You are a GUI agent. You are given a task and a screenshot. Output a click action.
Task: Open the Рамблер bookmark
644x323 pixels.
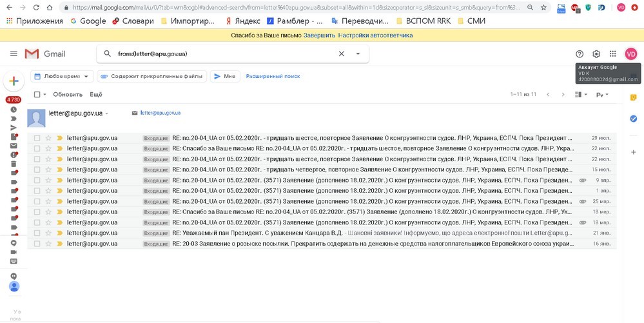coord(295,21)
